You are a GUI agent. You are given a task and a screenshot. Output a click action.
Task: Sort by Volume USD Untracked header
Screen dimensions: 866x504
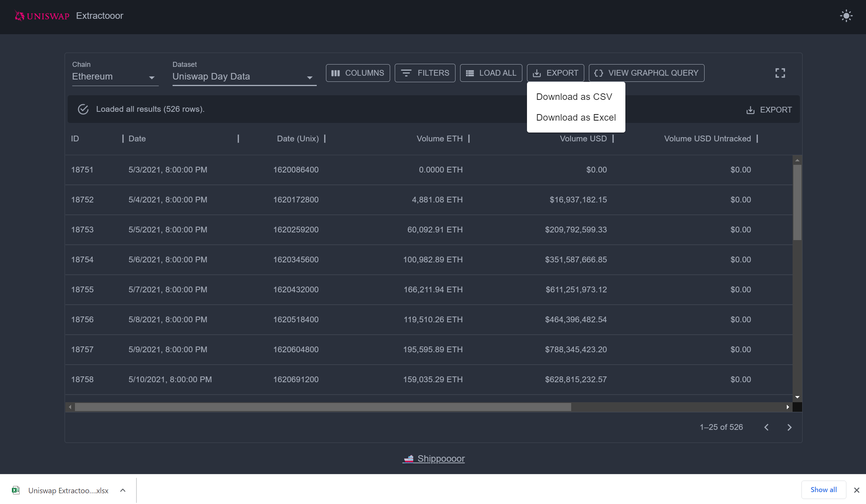coord(707,139)
